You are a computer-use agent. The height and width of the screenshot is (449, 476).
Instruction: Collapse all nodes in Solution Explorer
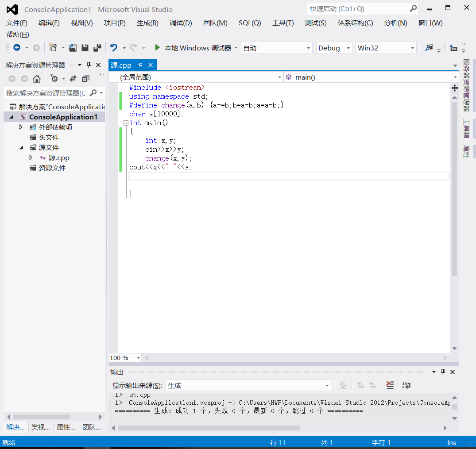[86, 79]
